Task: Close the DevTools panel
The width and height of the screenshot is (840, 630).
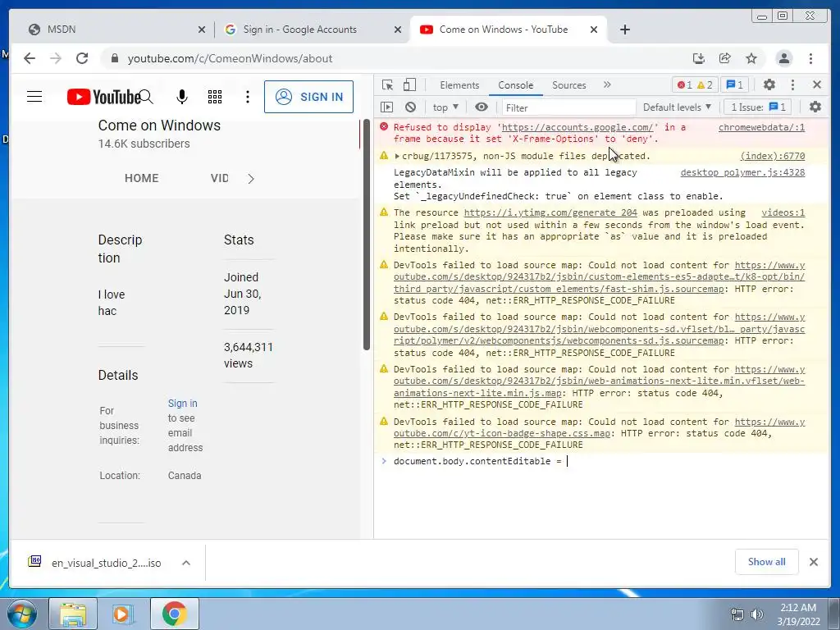Action: (817, 84)
